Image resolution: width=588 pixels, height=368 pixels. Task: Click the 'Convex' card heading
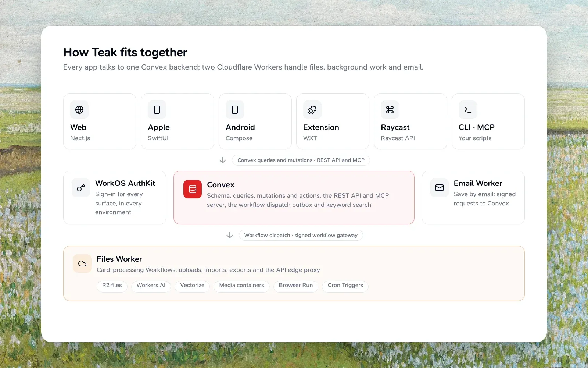click(220, 185)
